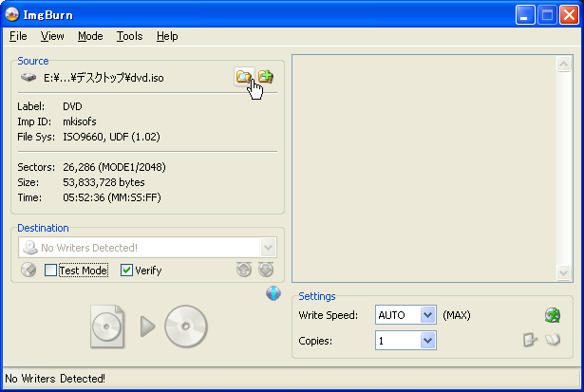Click the '05:52:36 (MM:SS:FF)' time value
Image resolution: width=584 pixels, height=392 pixels.
pos(112,197)
